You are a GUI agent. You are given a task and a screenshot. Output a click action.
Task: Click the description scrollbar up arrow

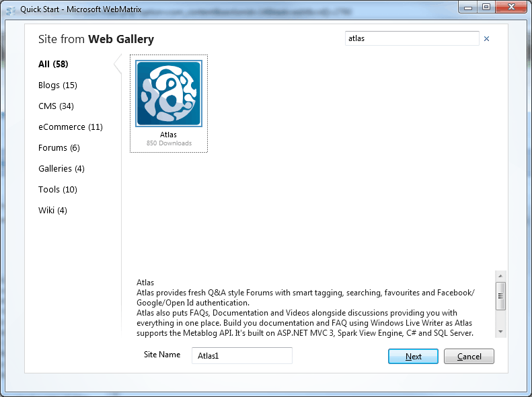[x=500, y=276]
